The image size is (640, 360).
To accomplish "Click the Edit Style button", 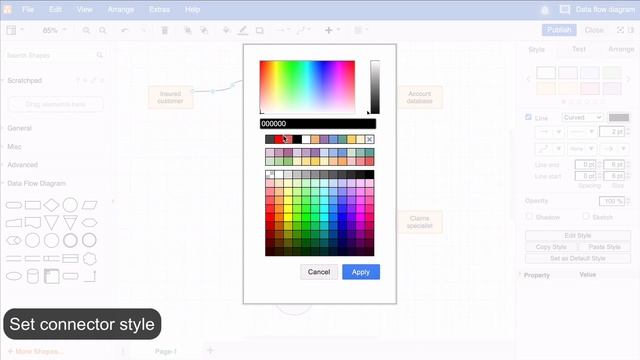I will click(578, 236).
